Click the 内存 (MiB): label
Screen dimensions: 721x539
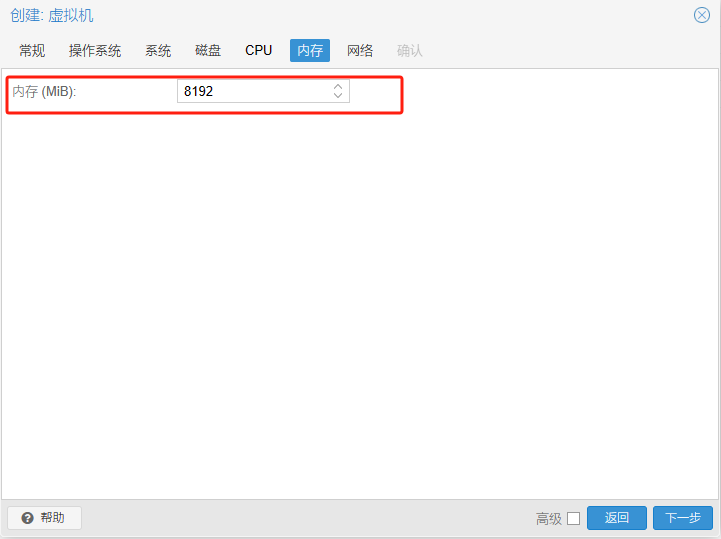click(x=44, y=92)
